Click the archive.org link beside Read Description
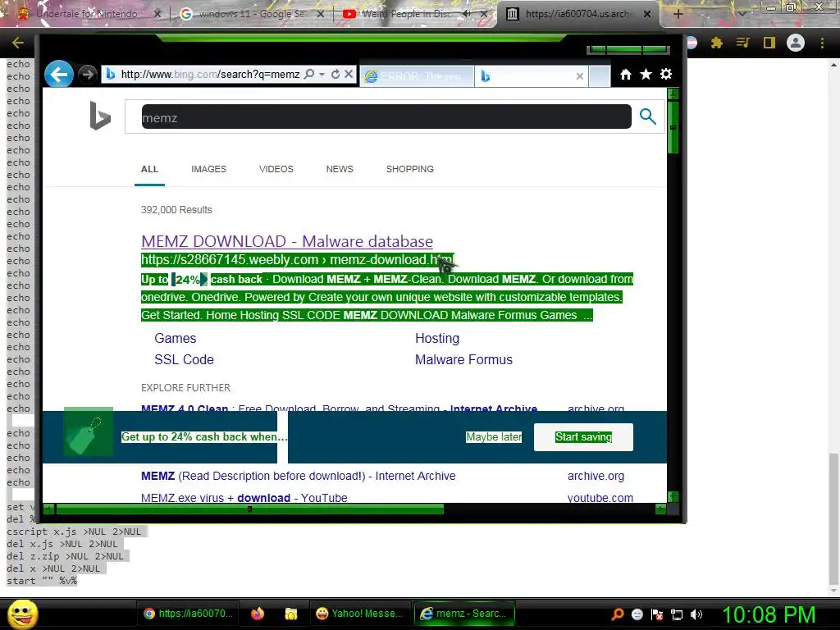Image resolution: width=840 pixels, height=630 pixels. tap(596, 476)
